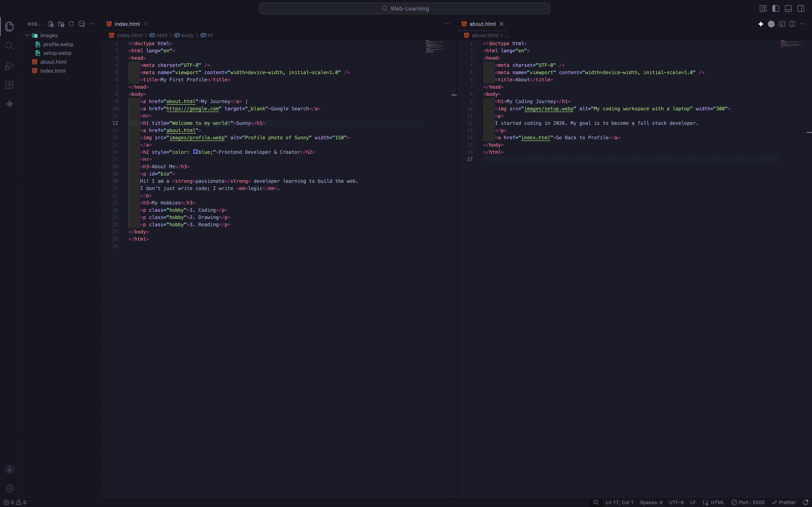
Task: Toggle the bottom panel visibility
Action: 788,8
